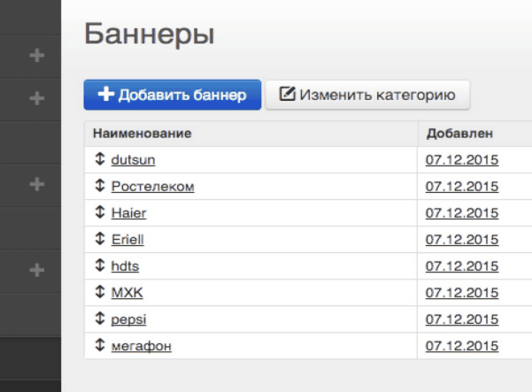
Task: Click the second sidebar plus icon from the top
Action: click(37, 98)
